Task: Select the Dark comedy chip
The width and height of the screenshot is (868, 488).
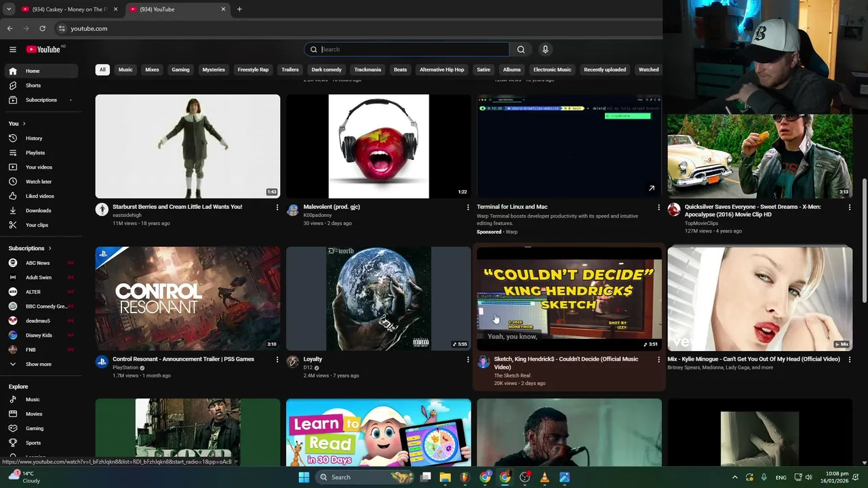Action: (x=326, y=70)
